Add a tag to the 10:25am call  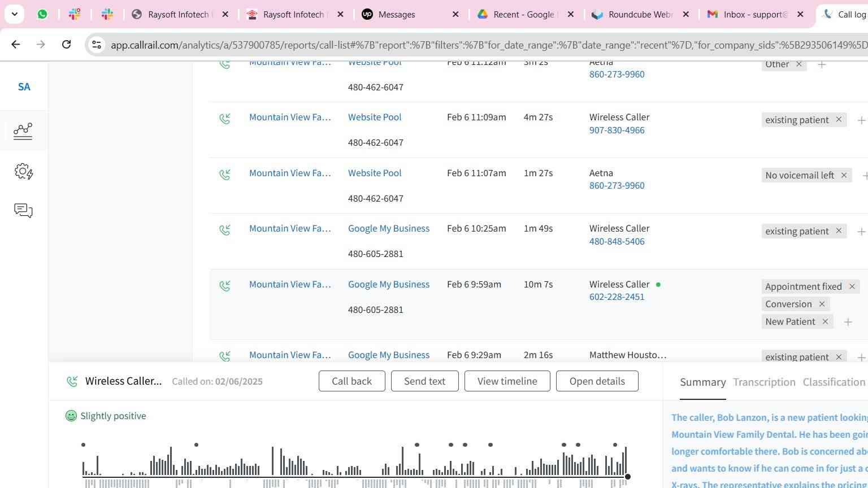tap(861, 232)
